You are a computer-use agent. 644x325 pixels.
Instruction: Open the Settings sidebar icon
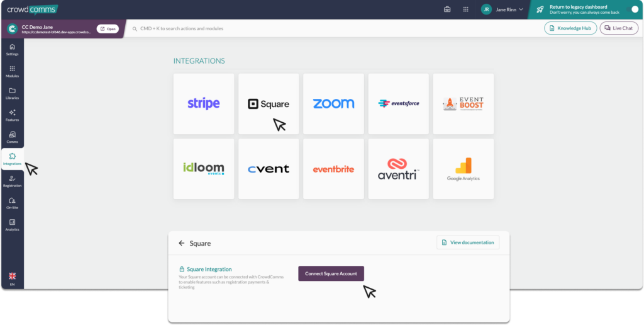pos(12,49)
